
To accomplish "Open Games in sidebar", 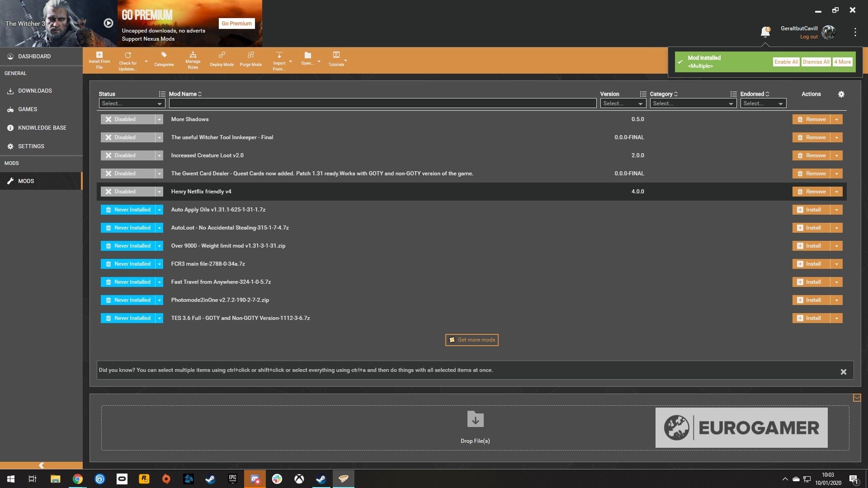I will coord(41,109).
